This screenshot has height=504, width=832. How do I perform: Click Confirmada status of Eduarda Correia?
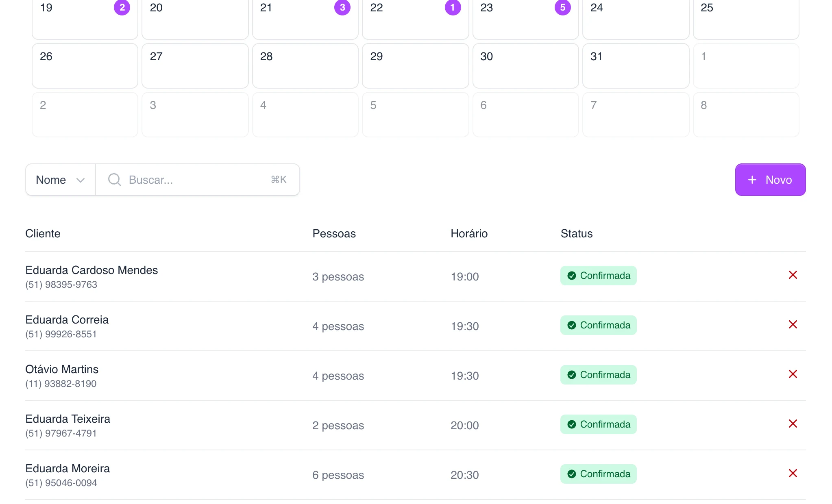598,325
